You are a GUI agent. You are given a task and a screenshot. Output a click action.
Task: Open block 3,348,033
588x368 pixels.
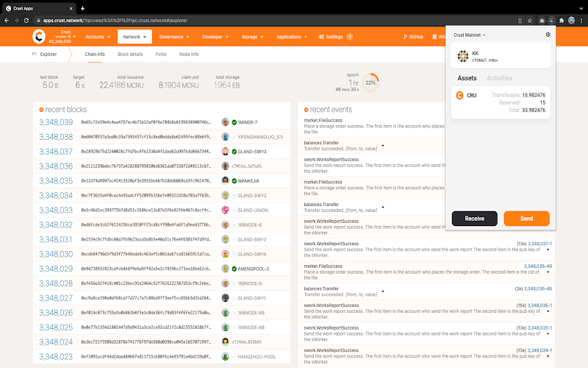tap(56, 210)
